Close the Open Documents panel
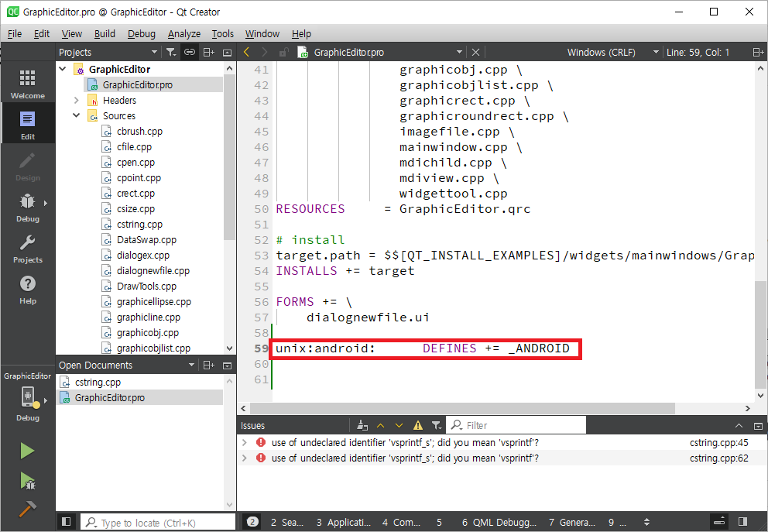768x532 pixels. [228, 365]
